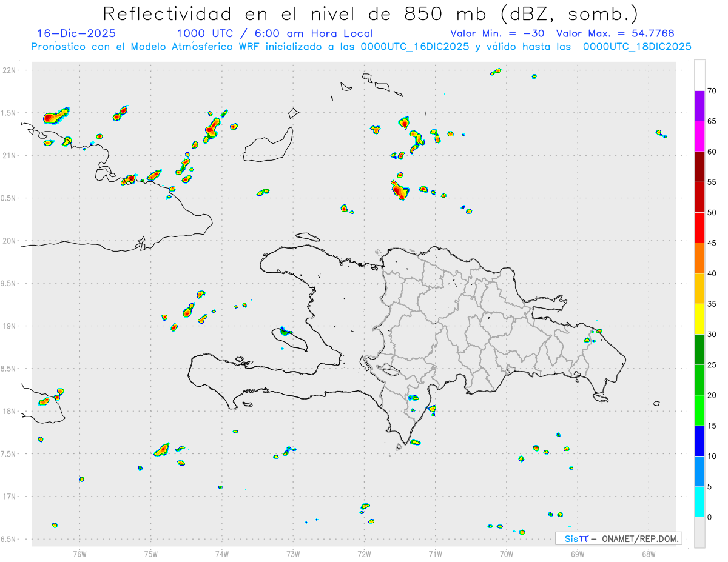Click the latitude label '20N'

pos(10,241)
